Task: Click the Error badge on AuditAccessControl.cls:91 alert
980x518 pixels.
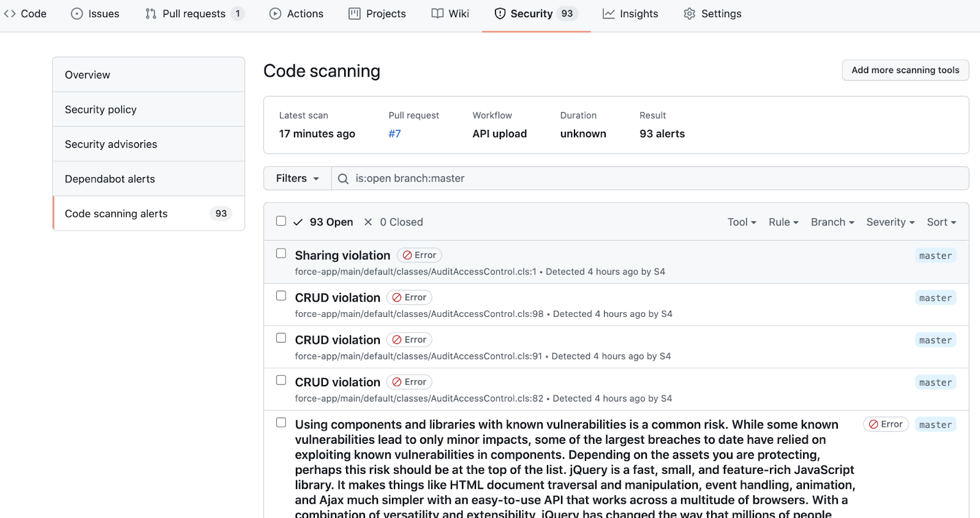Action: (410, 340)
